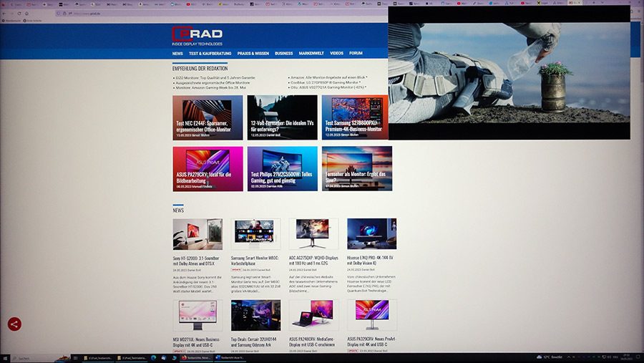Click the picture-in-picture video overlay
This screenshot has height=363, width=644.
click(x=509, y=73)
